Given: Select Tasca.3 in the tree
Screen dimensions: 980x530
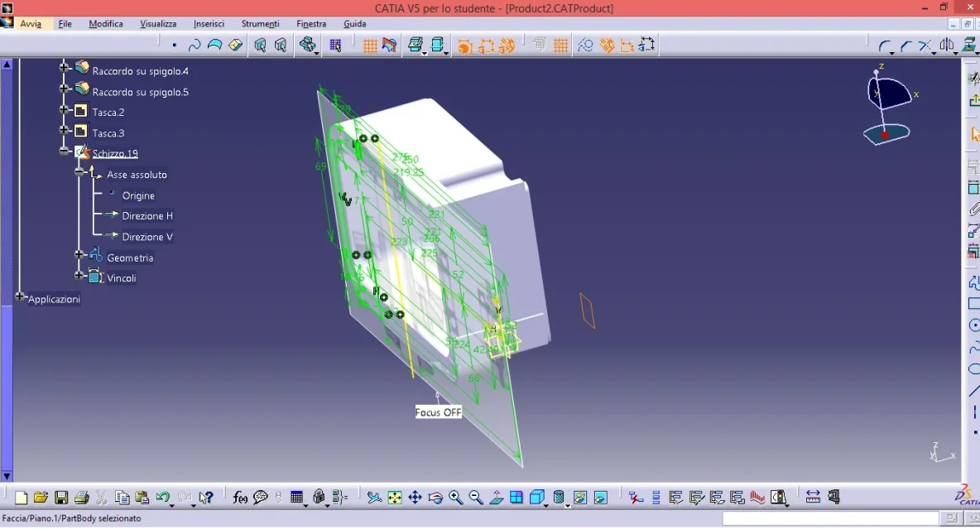Looking at the screenshot, I should 108,133.
